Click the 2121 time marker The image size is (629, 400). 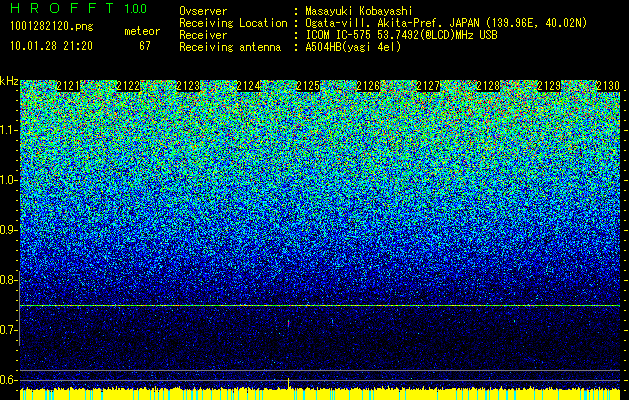(68, 86)
